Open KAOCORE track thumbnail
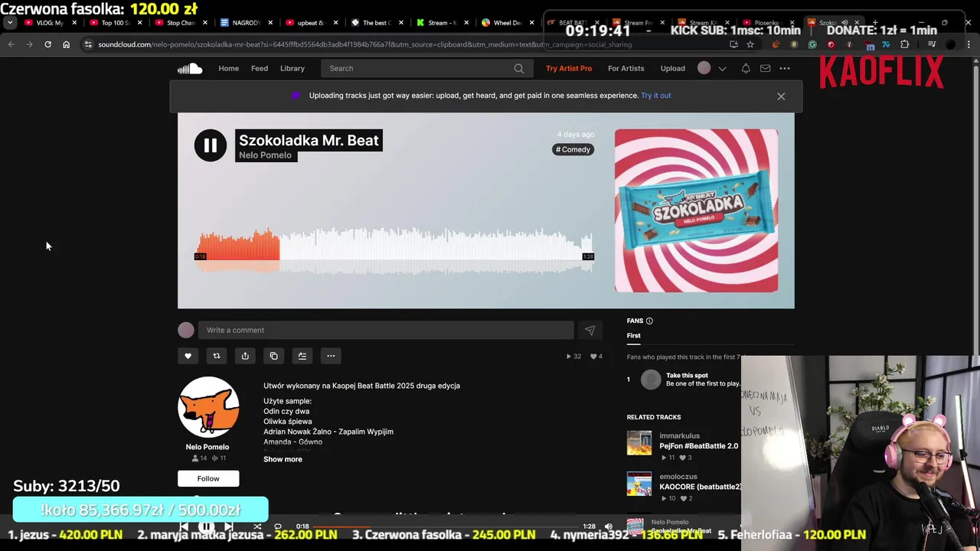 coord(639,484)
